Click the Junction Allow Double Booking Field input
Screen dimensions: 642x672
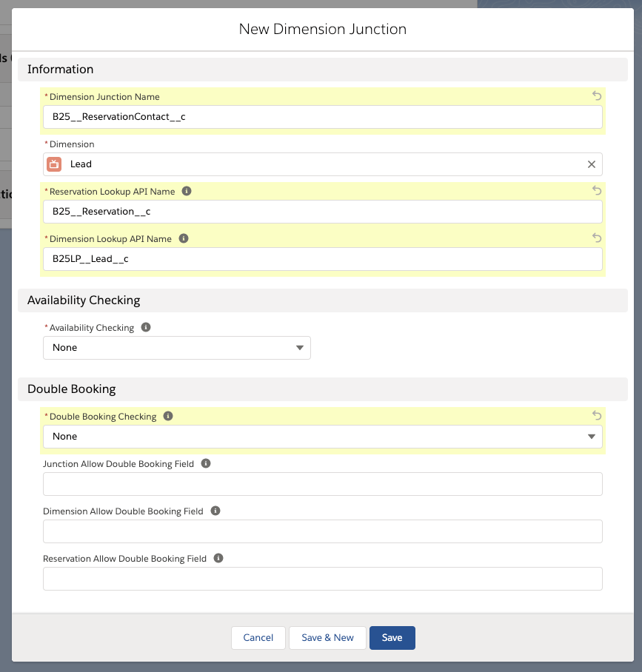(322, 484)
